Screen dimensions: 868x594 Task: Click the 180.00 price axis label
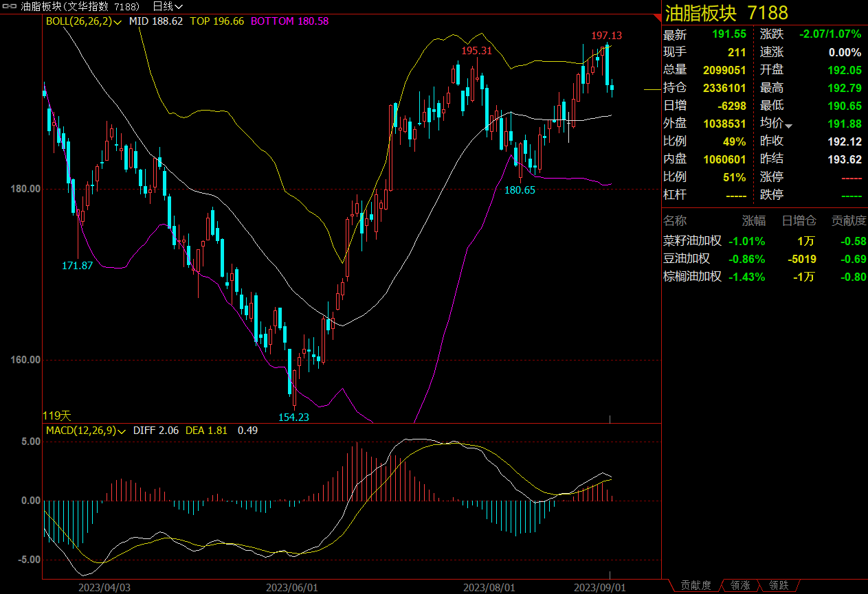[x=26, y=190]
